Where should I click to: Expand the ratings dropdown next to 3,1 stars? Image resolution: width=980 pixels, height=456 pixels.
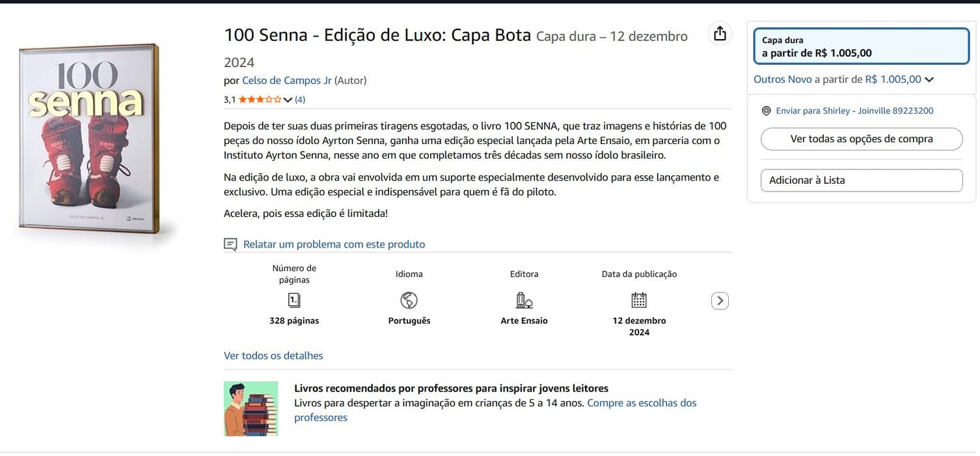pyautogui.click(x=288, y=99)
